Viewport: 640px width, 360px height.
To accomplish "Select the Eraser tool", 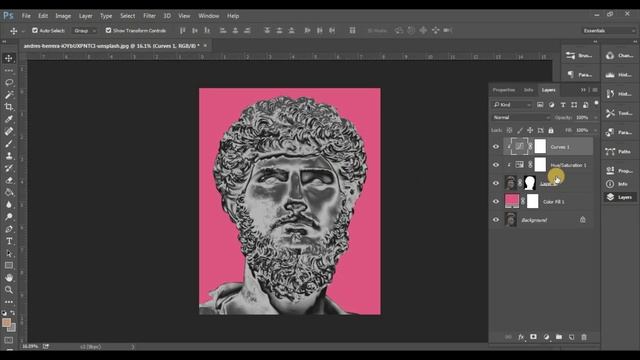I will (x=9, y=180).
